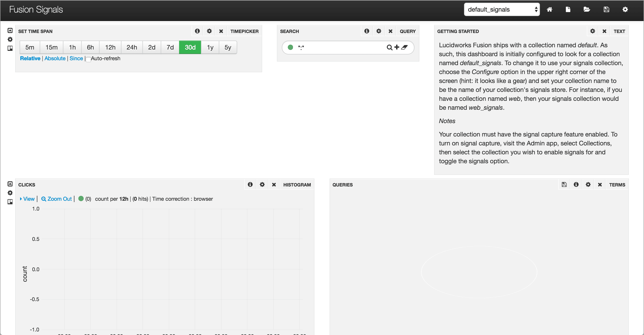Remove the Clicks histogram panel

pos(274,185)
